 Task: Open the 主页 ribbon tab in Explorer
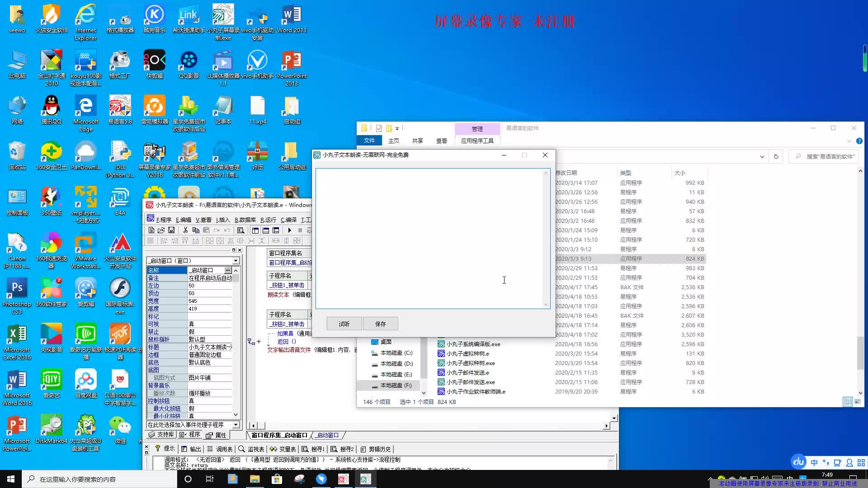394,141
